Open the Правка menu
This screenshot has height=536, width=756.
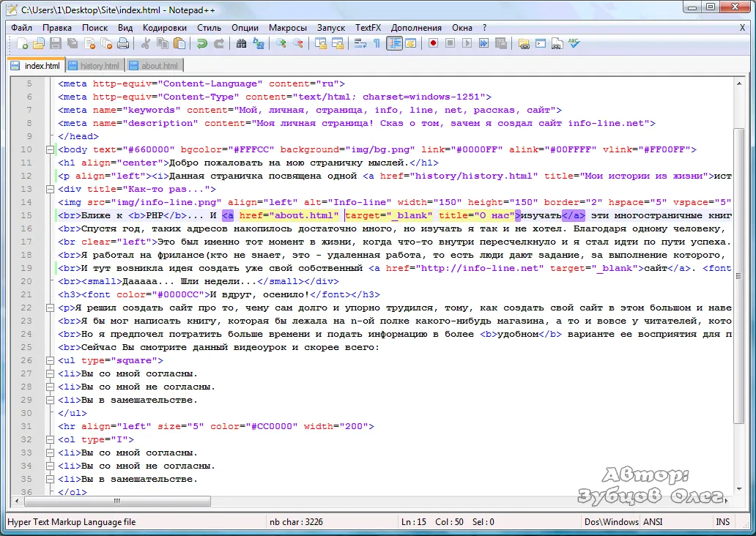(57, 28)
